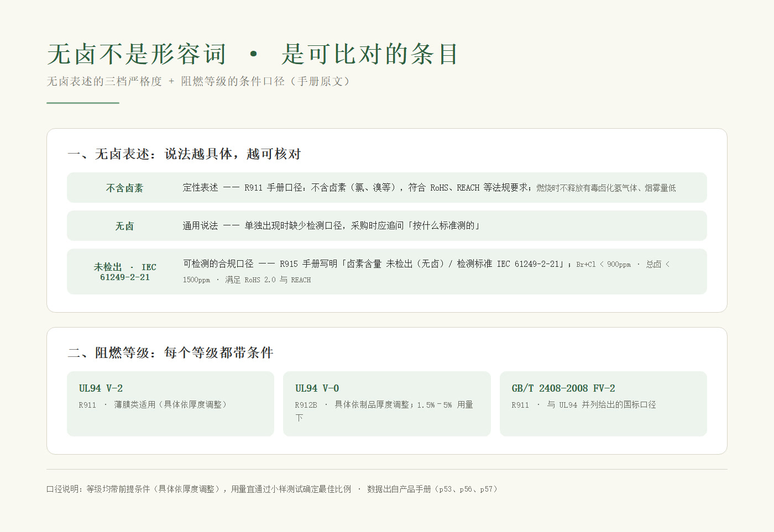Click the title part 是可比对的条目
774x532 pixels.
tap(370, 54)
